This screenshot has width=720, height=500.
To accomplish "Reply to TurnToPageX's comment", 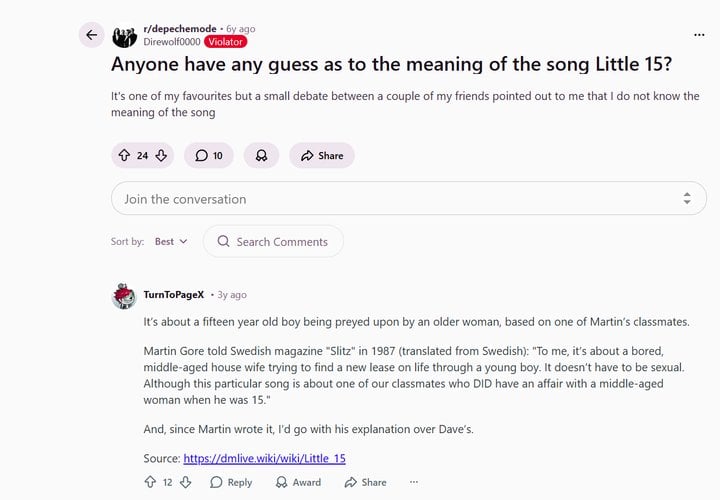I will point(231,482).
